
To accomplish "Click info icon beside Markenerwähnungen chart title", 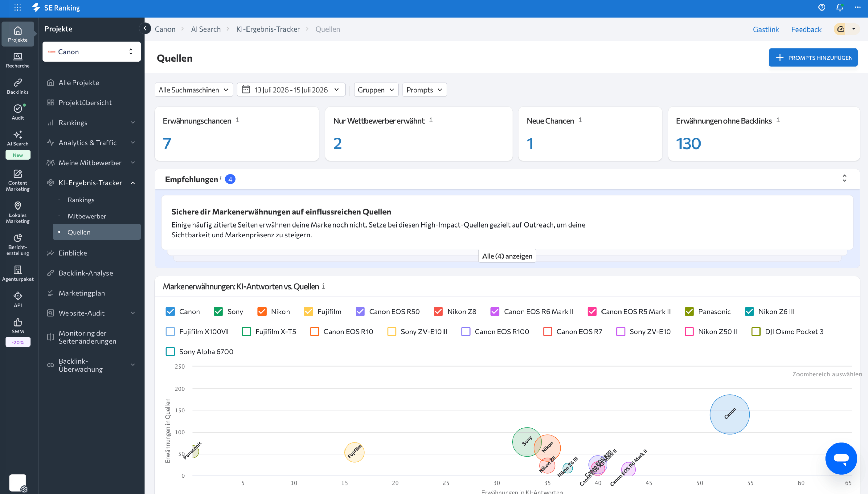I will pos(323,286).
